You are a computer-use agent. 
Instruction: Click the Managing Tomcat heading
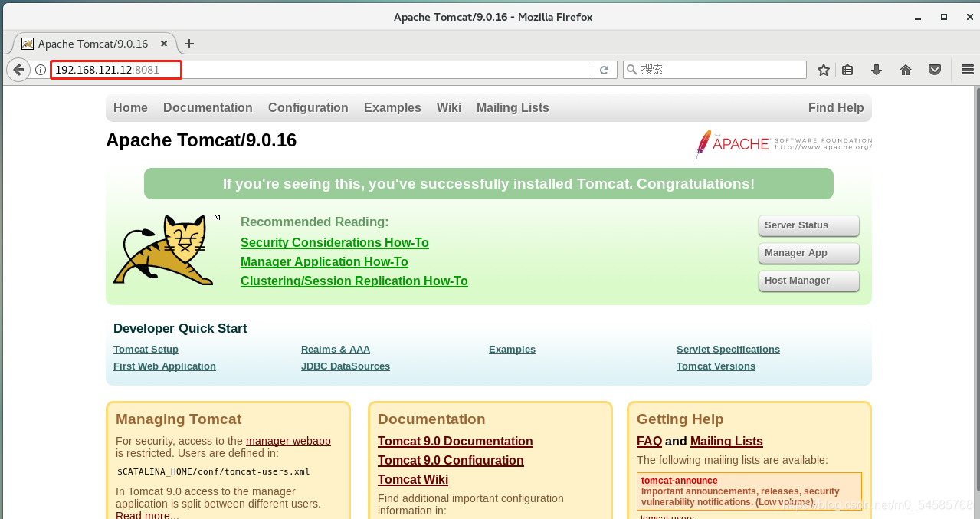(179, 419)
